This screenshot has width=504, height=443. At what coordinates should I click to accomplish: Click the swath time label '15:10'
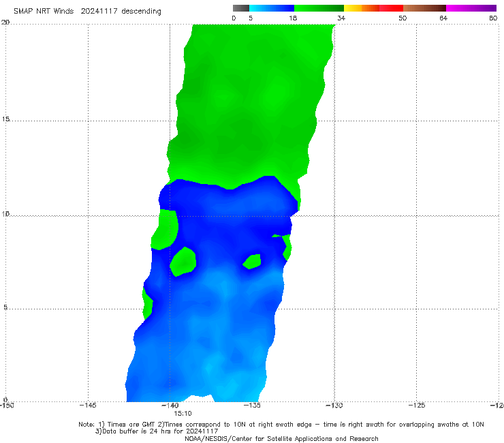pyautogui.click(x=183, y=414)
